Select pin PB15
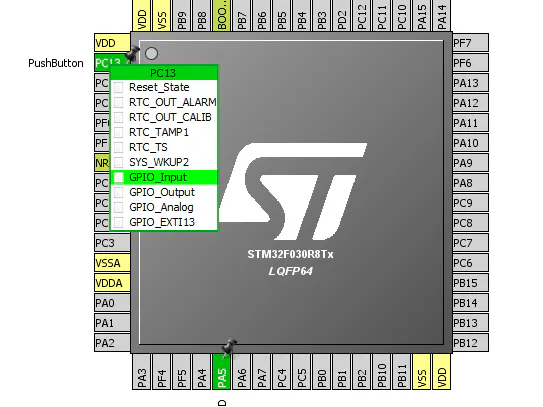The height and width of the screenshot is (407, 543). tap(470, 283)
